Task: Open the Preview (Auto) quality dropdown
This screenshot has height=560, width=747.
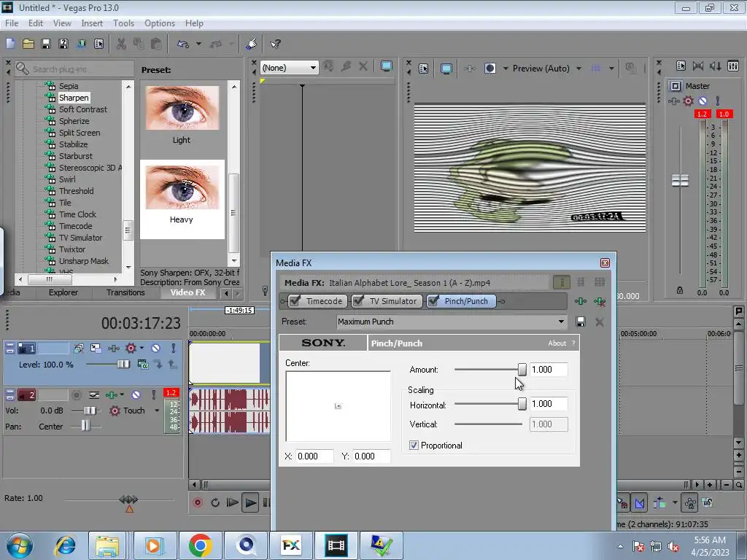Action: (x=578, y=69)
